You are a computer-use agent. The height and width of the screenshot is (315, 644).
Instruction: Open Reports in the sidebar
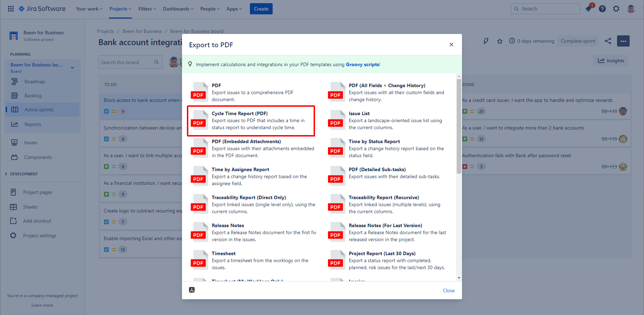[33, 124]
